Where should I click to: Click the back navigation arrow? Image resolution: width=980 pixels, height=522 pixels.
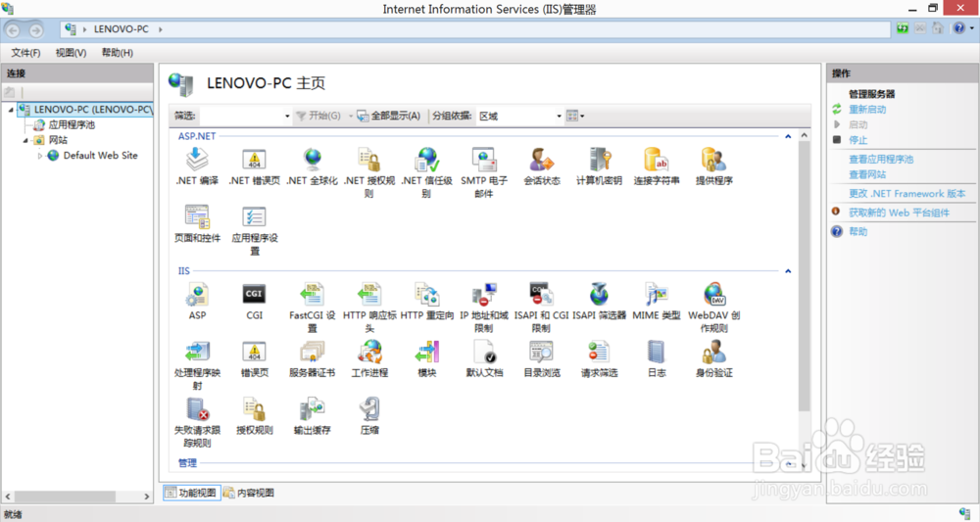[x=13, y=29]
